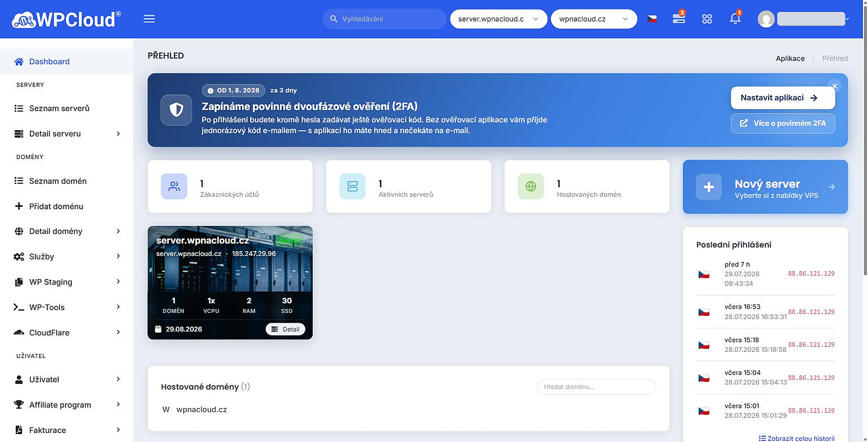
Task: Expand the WP Staging submenu arrow
Action: (x=118, y=282)
